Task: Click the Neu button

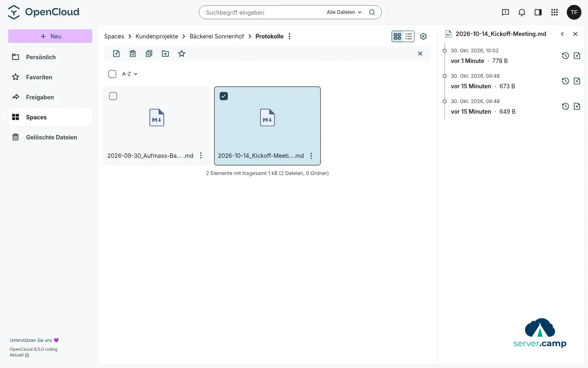Action: pos(50,36)
